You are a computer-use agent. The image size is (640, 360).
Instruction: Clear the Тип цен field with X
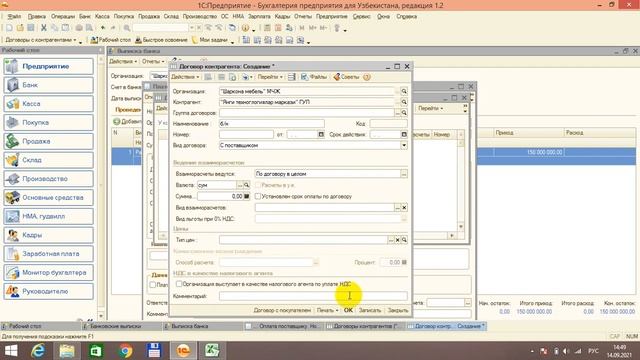(397, 240)
